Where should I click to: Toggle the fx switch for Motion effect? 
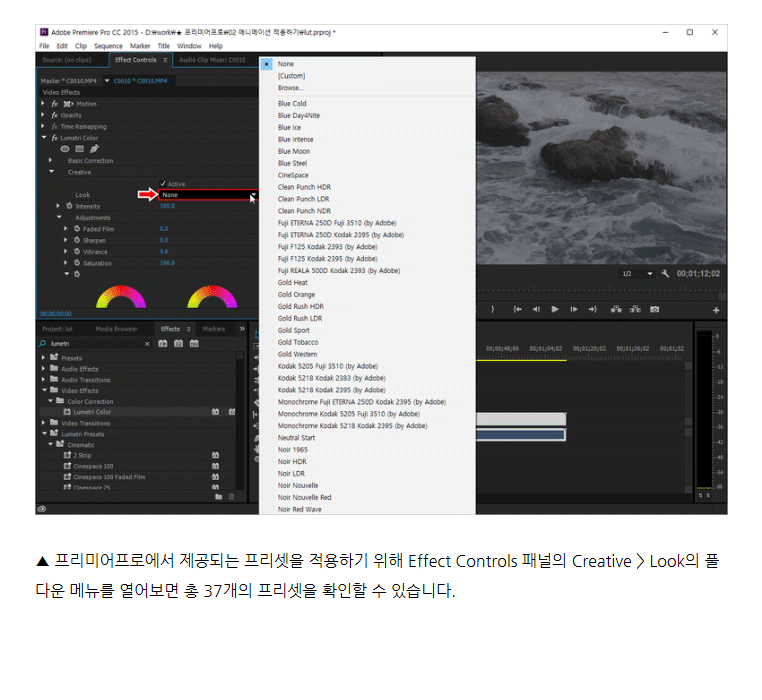click(x=54, y=104)
